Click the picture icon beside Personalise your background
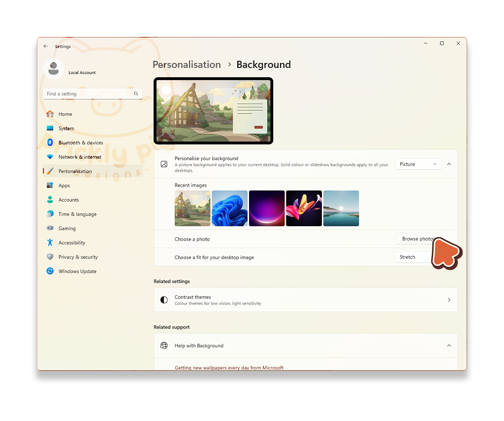The width and height of the screenshot is (504, 421). point(164,164)
